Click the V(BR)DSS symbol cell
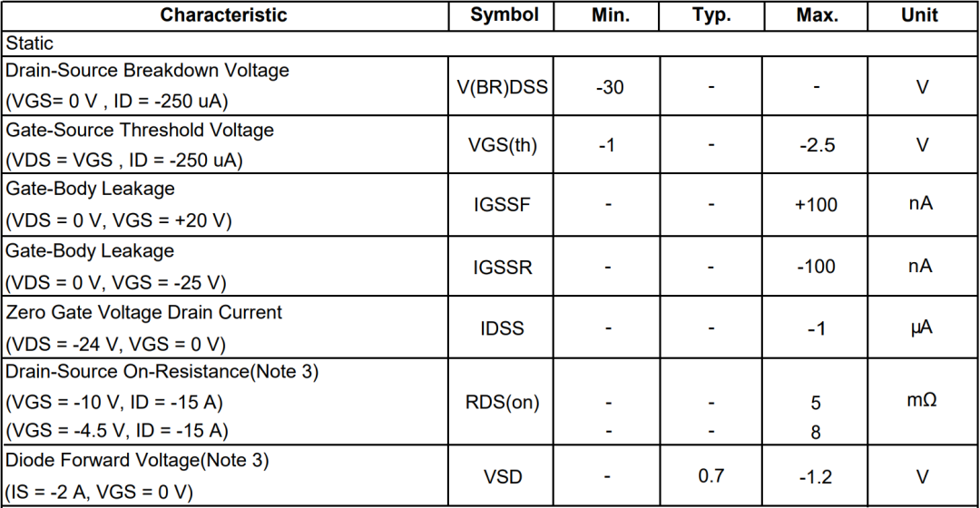980x508 pixels. tap(505, 87)
